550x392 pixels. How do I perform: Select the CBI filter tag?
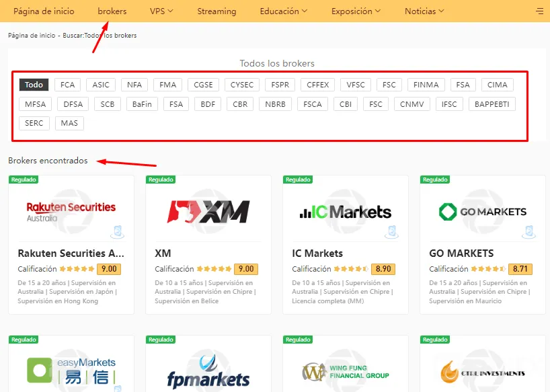[346, 104]
